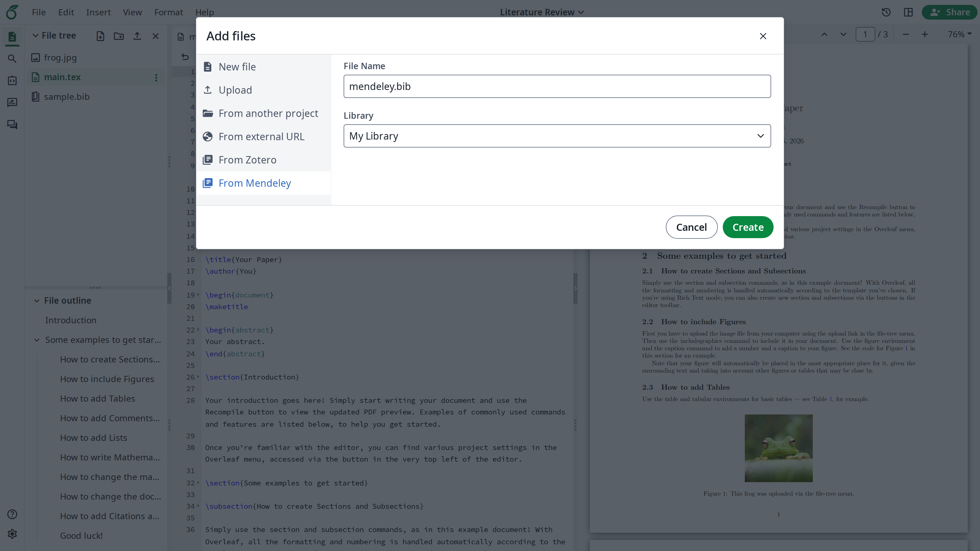This screenshot has width=980, height=551.
Task: Open the Overleaf home logo menu
Action: [12, 12]
